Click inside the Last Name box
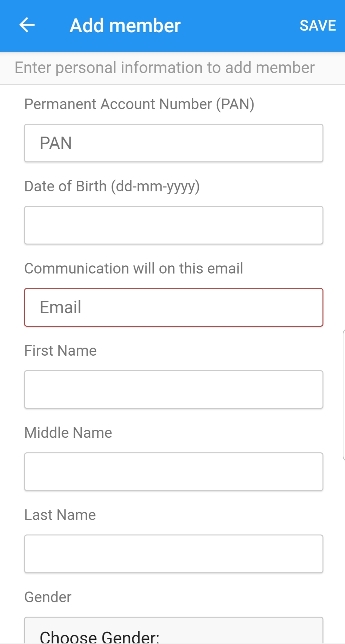The height and width of the screenshot is (644, 345). pyautogui.click(x=173, y=553)
